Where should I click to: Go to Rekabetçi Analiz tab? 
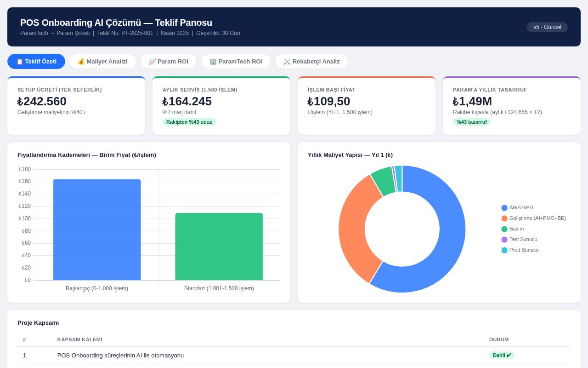(x=311, y=61)
